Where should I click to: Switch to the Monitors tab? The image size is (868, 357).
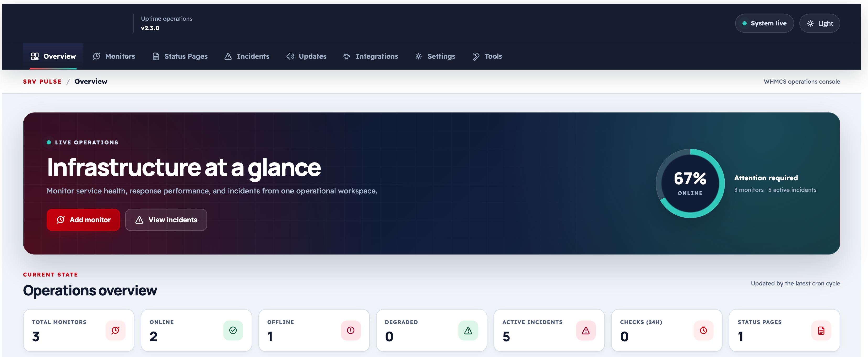pos(114,56)
